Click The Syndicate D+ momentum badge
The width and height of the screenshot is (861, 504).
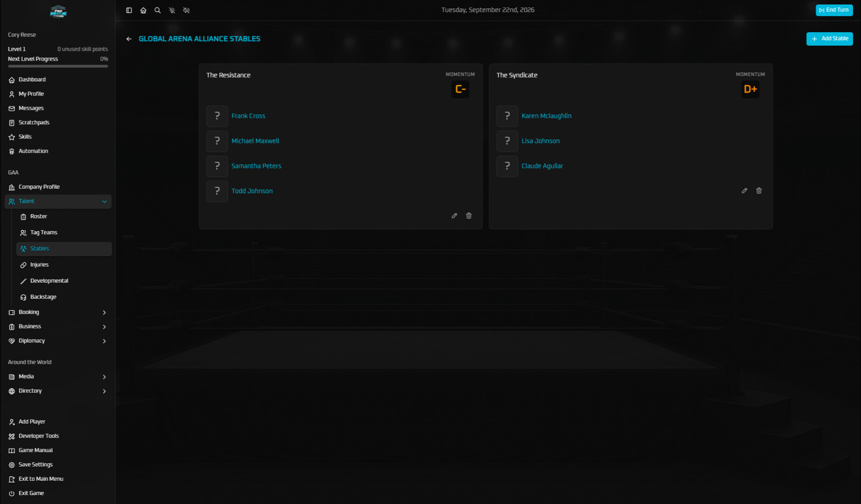[750, 89]
